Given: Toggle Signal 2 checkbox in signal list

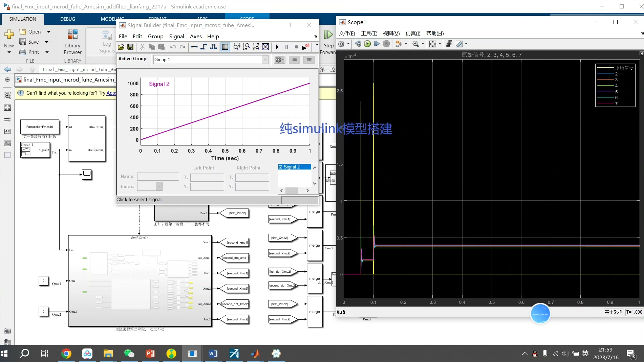Looking at the screenshot, I should click(281, 167).
